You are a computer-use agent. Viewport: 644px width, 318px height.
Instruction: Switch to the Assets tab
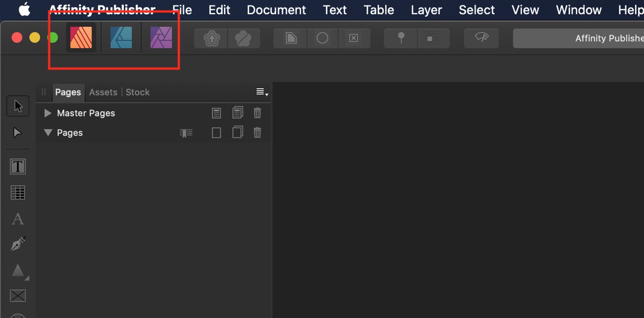(x=103, y=92)
